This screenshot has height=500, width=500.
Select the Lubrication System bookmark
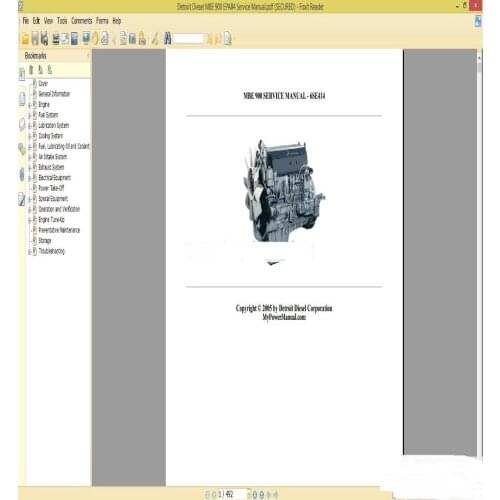coord(54,125)
